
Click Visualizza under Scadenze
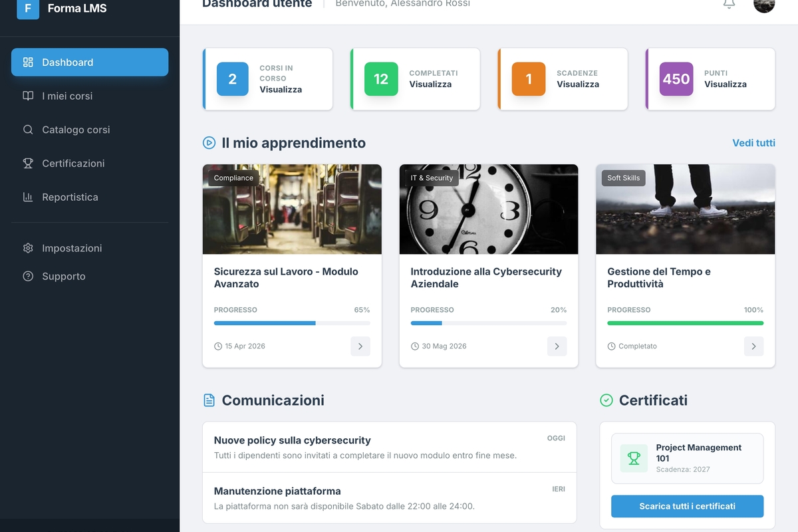click(578, 84)
